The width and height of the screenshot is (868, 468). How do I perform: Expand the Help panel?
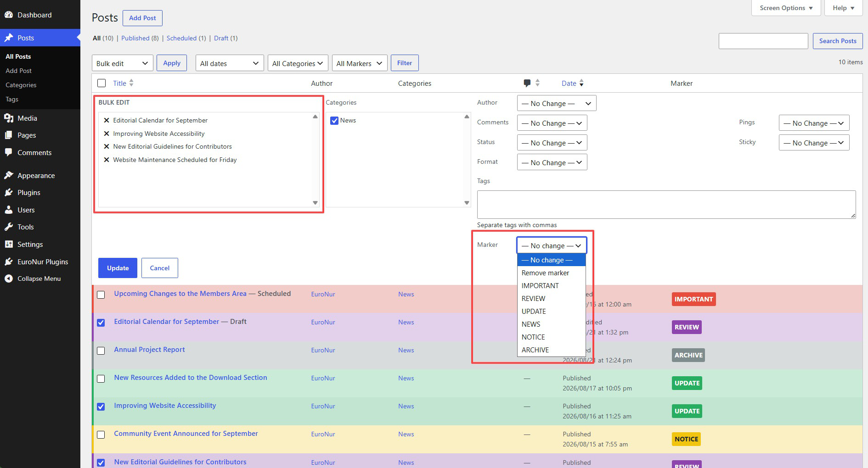click(x=844, y=8)
